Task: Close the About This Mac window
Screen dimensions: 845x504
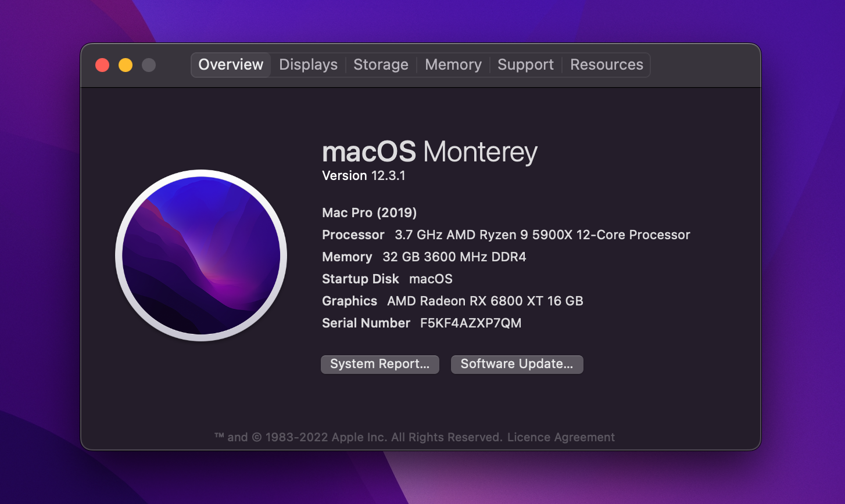Action: 102,65
